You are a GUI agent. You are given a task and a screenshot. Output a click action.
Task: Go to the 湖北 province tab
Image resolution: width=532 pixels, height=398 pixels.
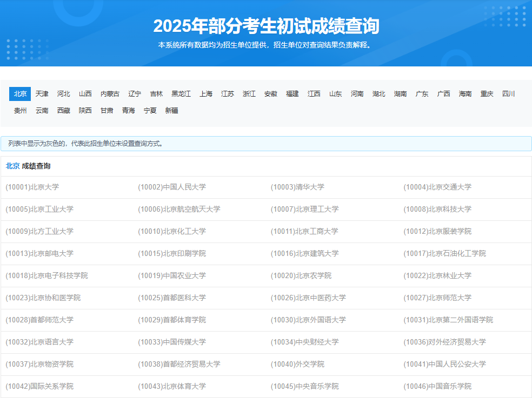pos(378,94)
